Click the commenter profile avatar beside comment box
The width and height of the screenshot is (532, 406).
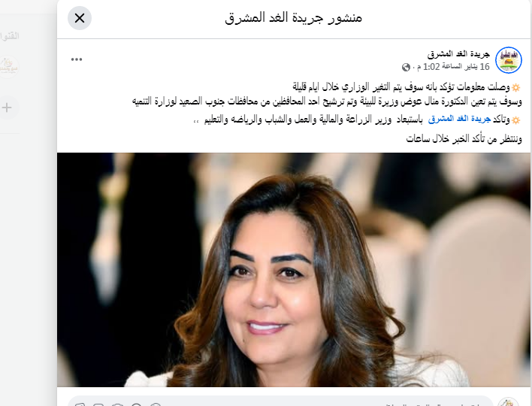tap(508, 402)
